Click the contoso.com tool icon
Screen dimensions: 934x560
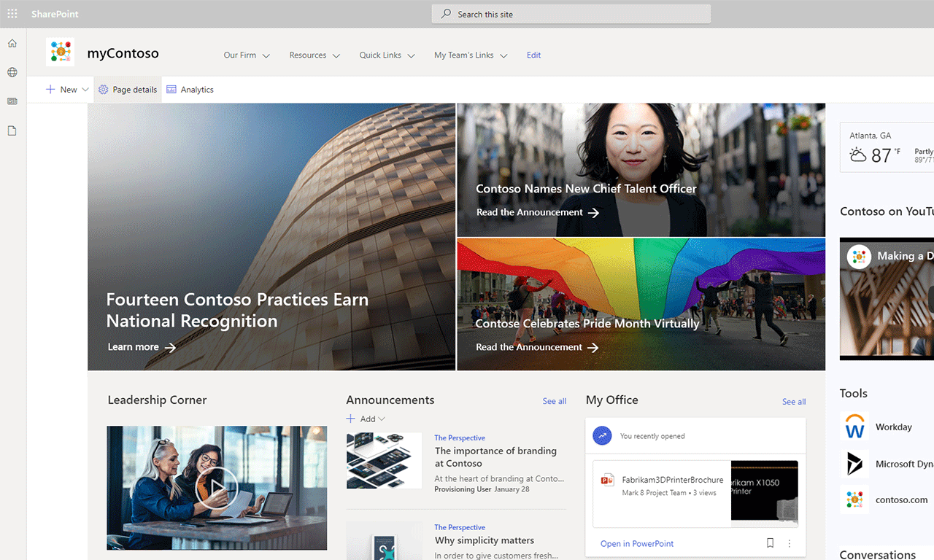854,499
